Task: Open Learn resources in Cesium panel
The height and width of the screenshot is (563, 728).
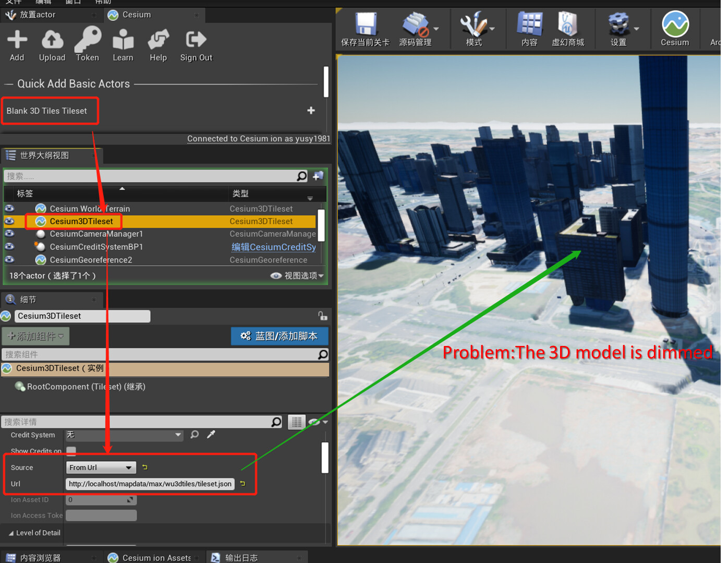Action: click(123, 45)
